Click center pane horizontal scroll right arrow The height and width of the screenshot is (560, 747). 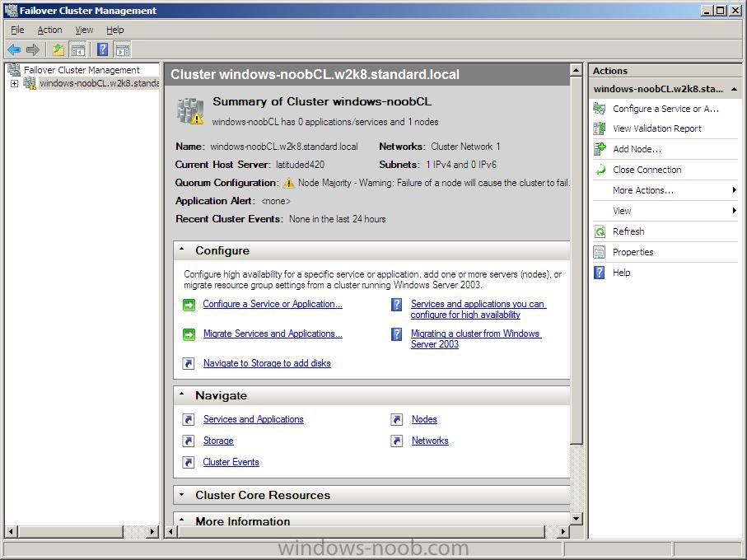pyautogui.click(x=563, y=531)
